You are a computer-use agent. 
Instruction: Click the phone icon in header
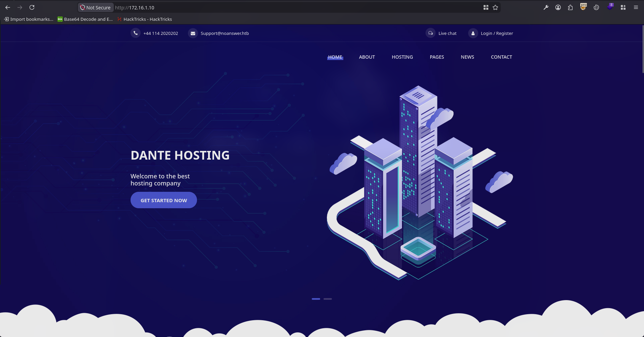(135, 33)
